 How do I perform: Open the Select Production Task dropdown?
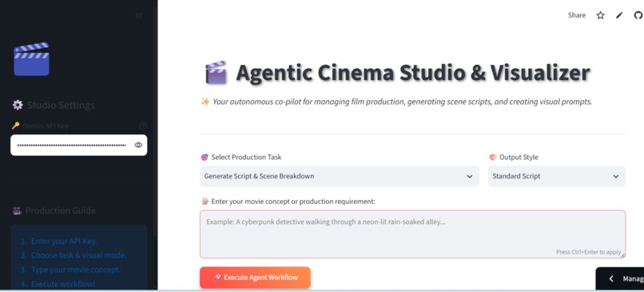pyautogui.click(x=340, y=176)
